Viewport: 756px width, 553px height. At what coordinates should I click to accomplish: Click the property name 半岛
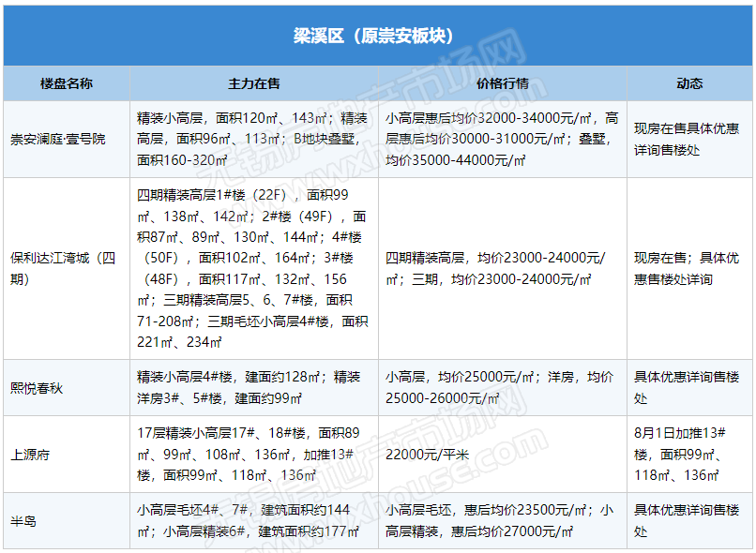coord(23,521)
